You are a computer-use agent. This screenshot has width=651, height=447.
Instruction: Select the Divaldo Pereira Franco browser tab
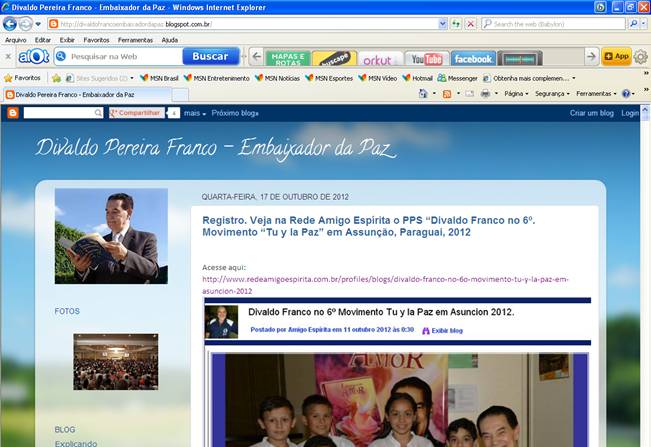(x=87, y=95)
